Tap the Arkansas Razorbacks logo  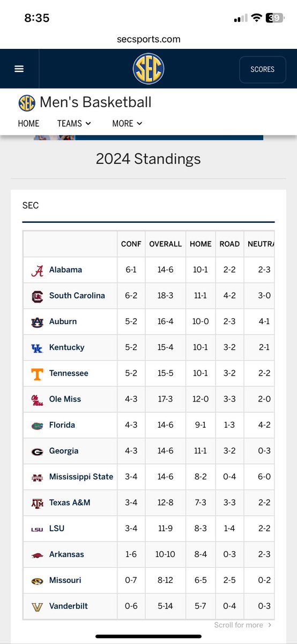pyautogui.click(x=37, y=555)
